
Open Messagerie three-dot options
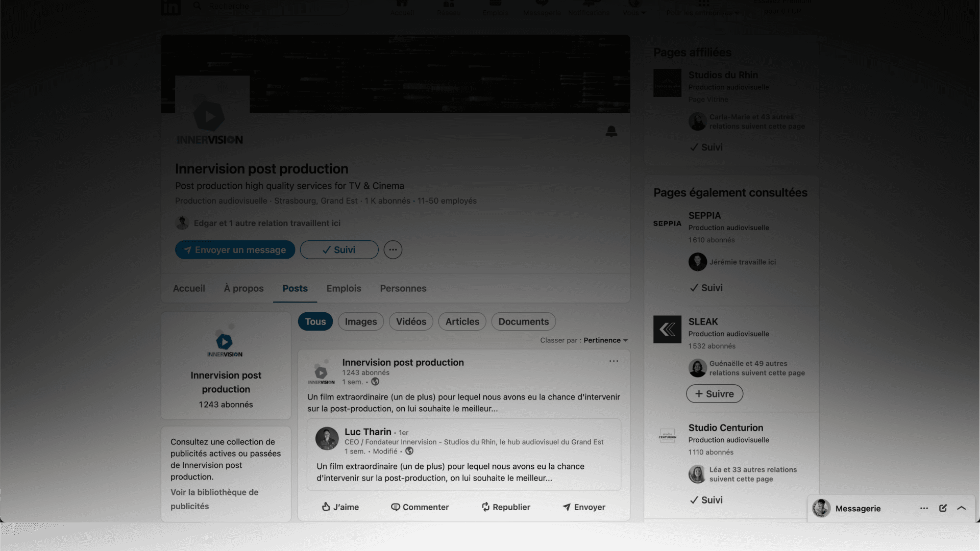(x=924, y=508)
